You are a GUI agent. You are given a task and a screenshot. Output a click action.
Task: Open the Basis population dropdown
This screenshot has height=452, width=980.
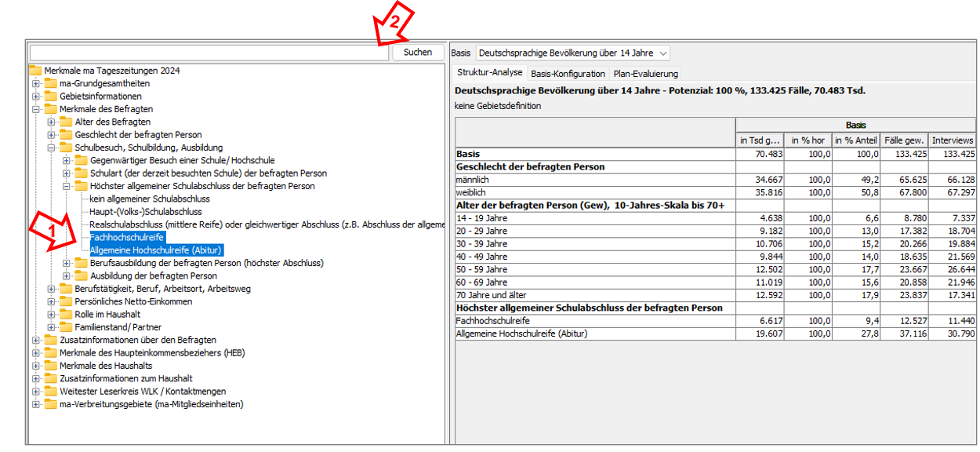click(x=573, y=53)
